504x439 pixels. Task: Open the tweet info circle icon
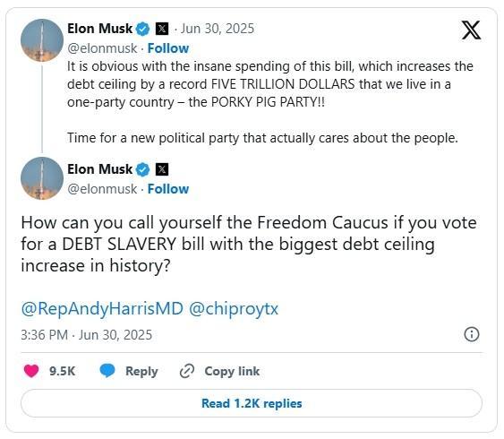coord(472,334)
